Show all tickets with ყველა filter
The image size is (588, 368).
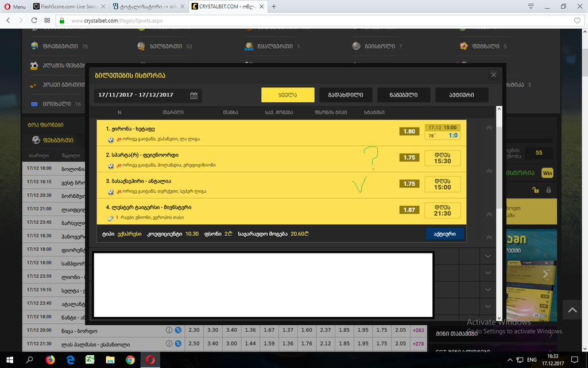point(288,95)
